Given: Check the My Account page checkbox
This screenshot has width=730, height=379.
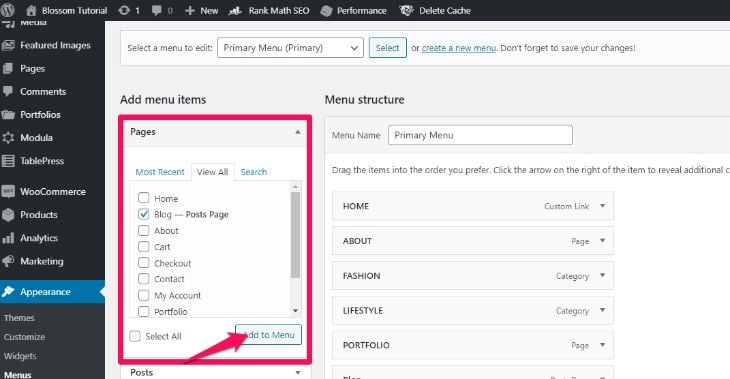Looking at the screenshot, I should click(x=143, y=295).
